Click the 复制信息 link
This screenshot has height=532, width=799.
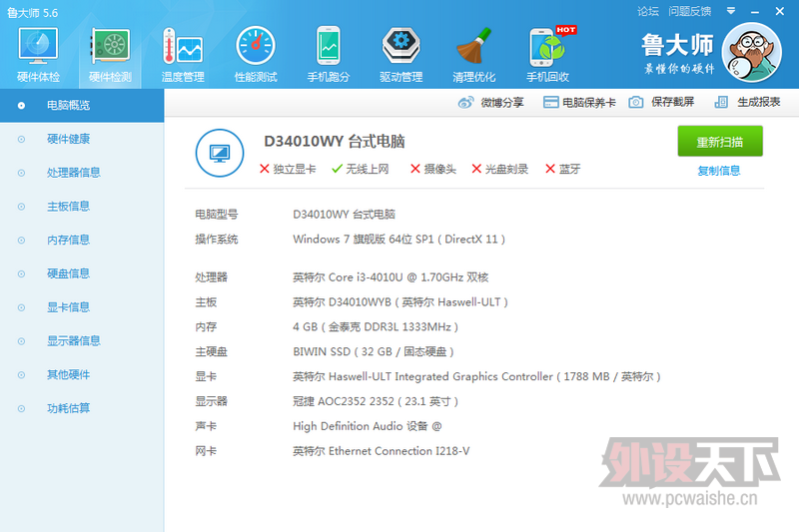tap(719, 171)
